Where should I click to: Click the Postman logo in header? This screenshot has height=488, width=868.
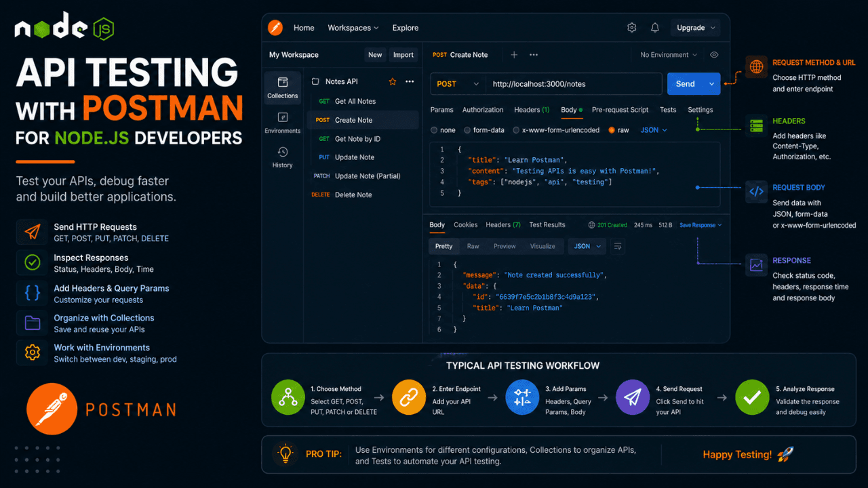[275, 28]
